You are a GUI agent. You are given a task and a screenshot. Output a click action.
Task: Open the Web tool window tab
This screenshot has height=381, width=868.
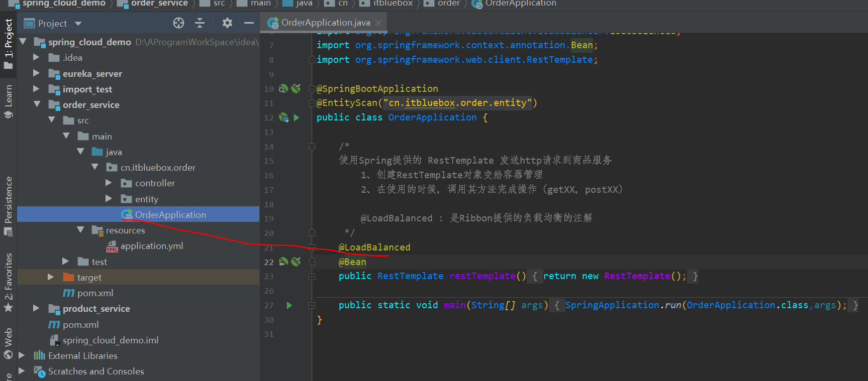point(8,343)
